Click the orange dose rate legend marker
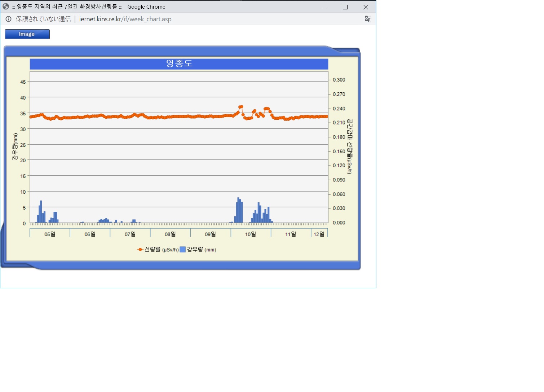Image resolution: width=544 pixels, height=392 pixels. pyautogui.click(x=140, y=250)
